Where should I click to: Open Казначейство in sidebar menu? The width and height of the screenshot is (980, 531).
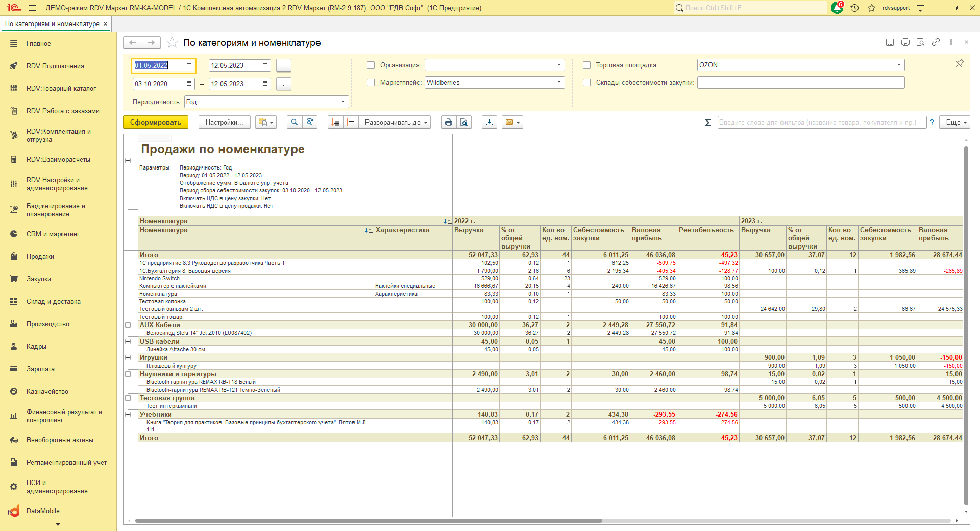click(47, 392)
